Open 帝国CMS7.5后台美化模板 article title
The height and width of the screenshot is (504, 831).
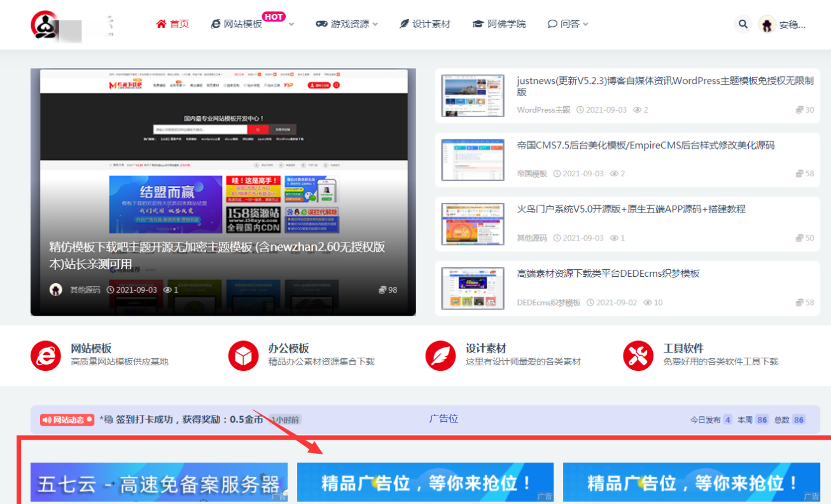[x=646, y=145]
